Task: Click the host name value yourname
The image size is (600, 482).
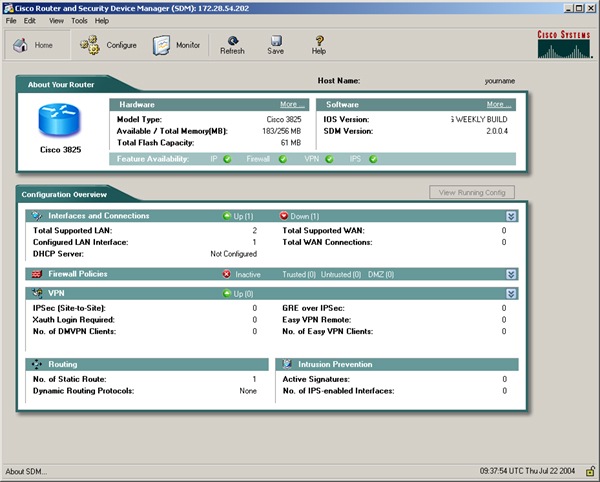Action: (499, 81)
